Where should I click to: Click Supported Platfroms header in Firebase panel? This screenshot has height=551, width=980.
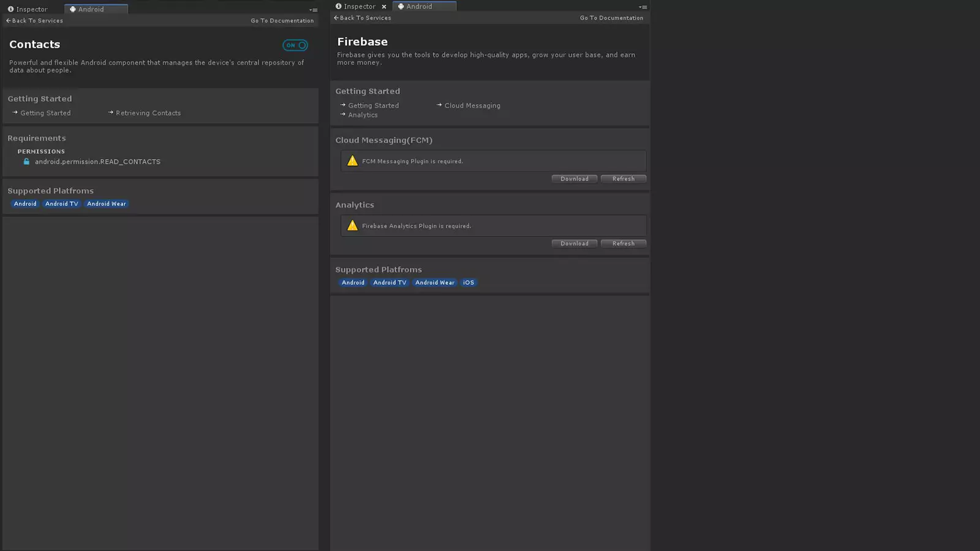point(379,270)
